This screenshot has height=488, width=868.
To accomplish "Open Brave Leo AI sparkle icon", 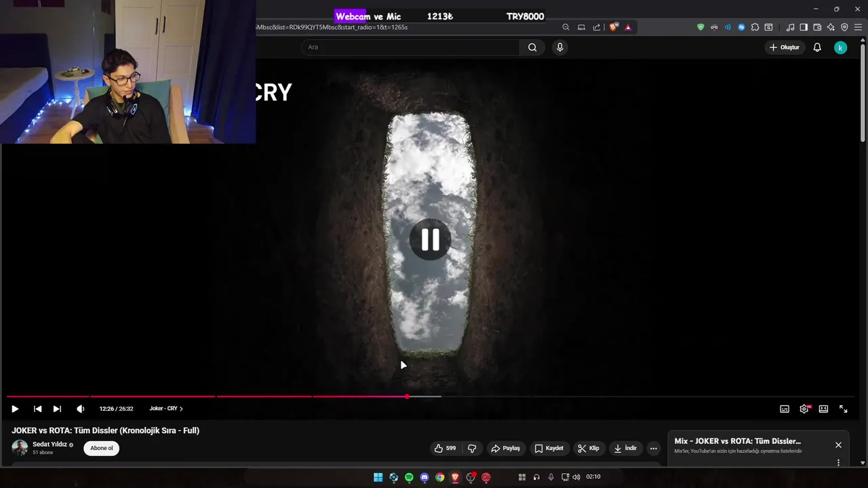I will point(831,27).
